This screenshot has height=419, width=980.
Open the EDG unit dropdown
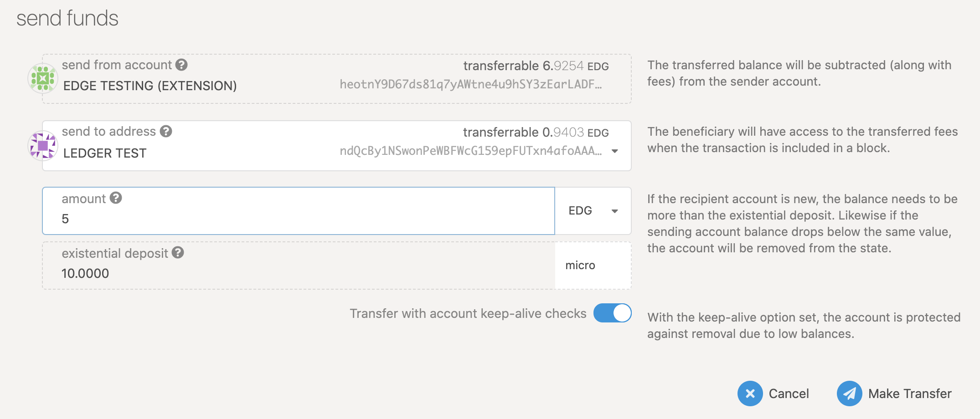593,211
